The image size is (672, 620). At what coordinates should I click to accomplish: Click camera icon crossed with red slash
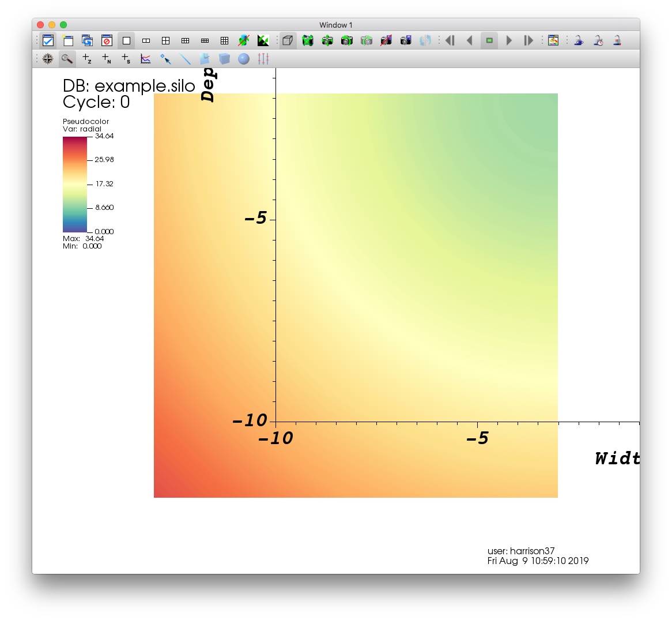tap(386, 41)
